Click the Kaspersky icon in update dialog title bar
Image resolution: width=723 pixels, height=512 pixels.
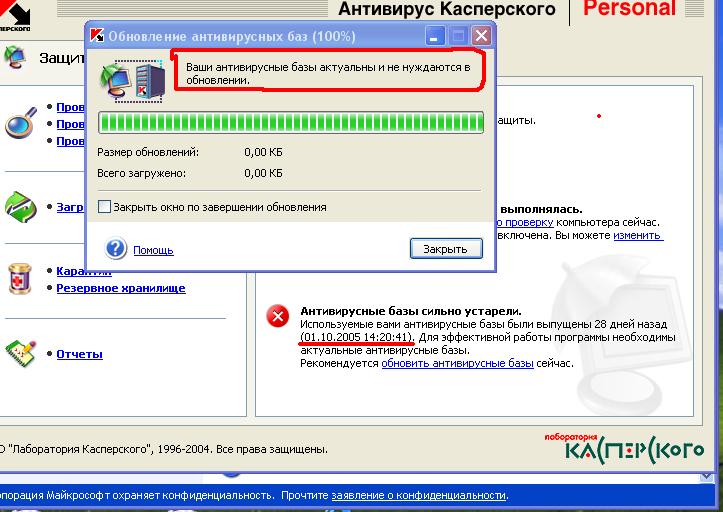coord(97,36)
